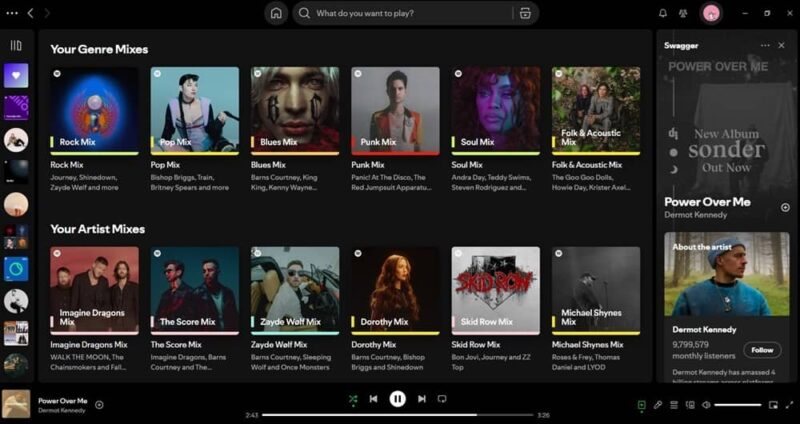
Task: Pause the current song
Action: 397,399
